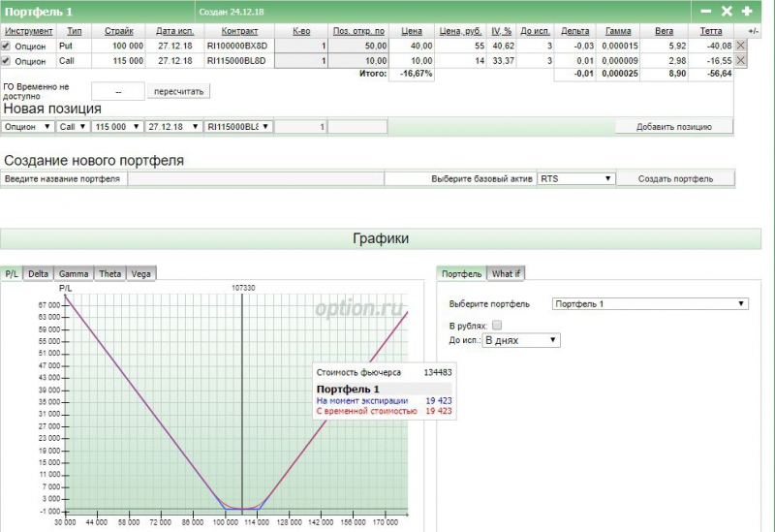Open the Call/Put type dropdown

point(73,127)
